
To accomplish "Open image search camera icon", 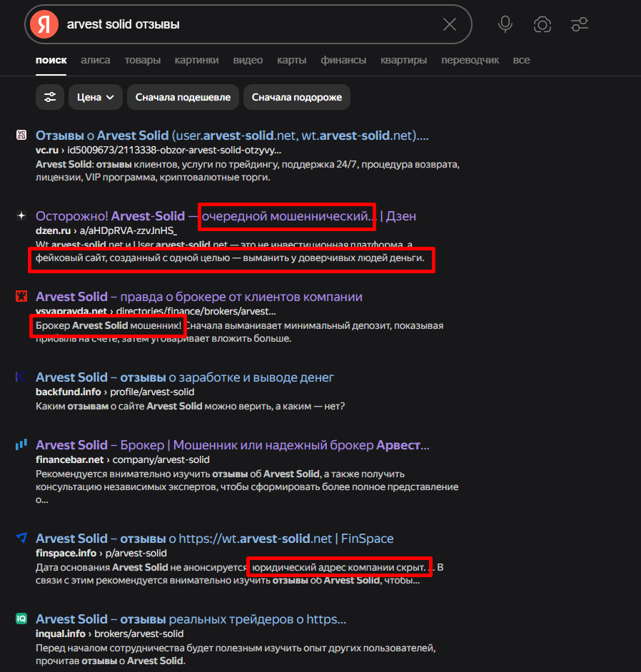I will pyautogui.click(x=542, y=24).
